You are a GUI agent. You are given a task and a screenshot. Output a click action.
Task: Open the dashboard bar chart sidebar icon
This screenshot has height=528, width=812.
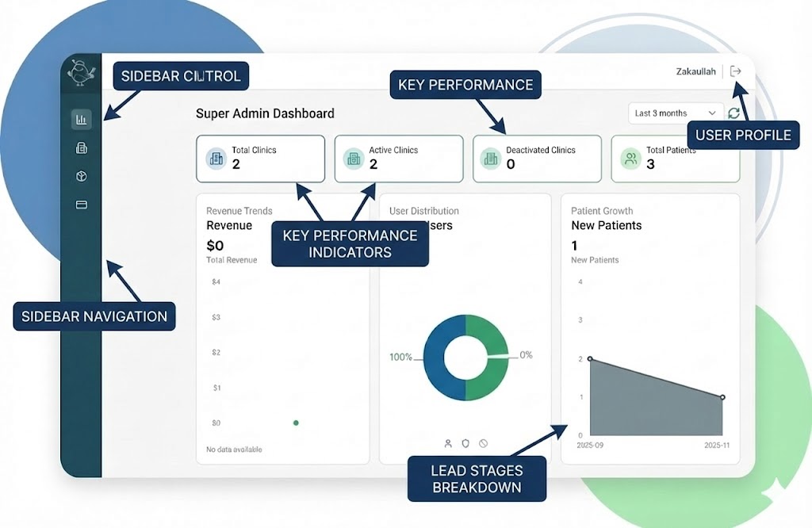pos(81,120)
